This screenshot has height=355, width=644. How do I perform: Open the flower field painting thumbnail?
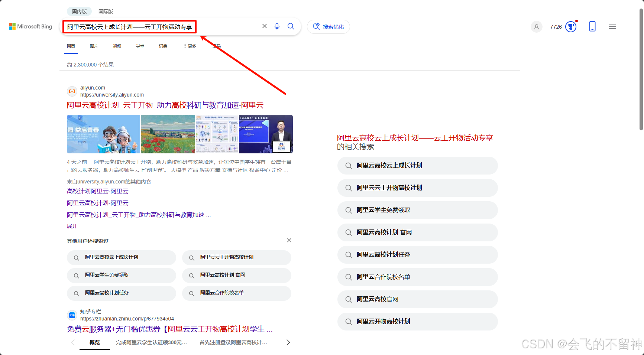[168, 134]
